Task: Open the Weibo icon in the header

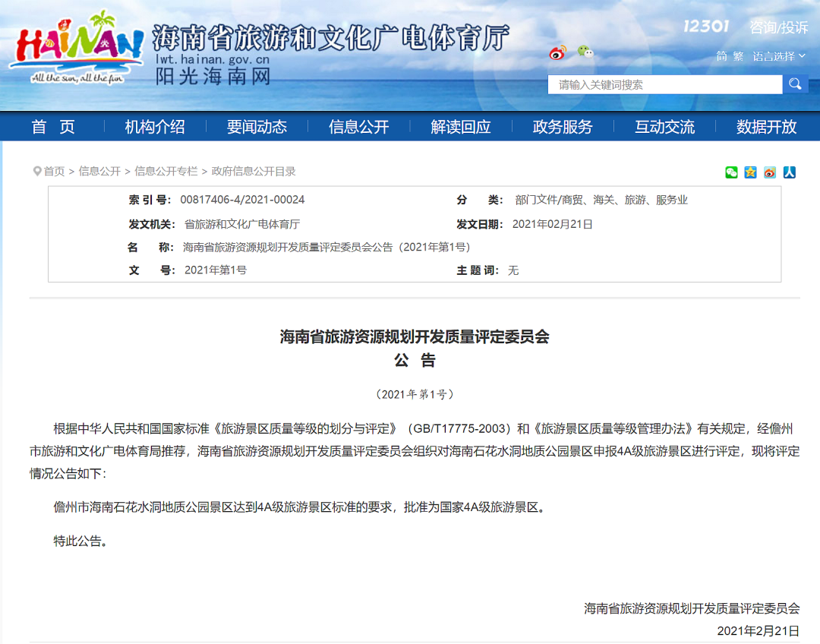Action: 558,53
